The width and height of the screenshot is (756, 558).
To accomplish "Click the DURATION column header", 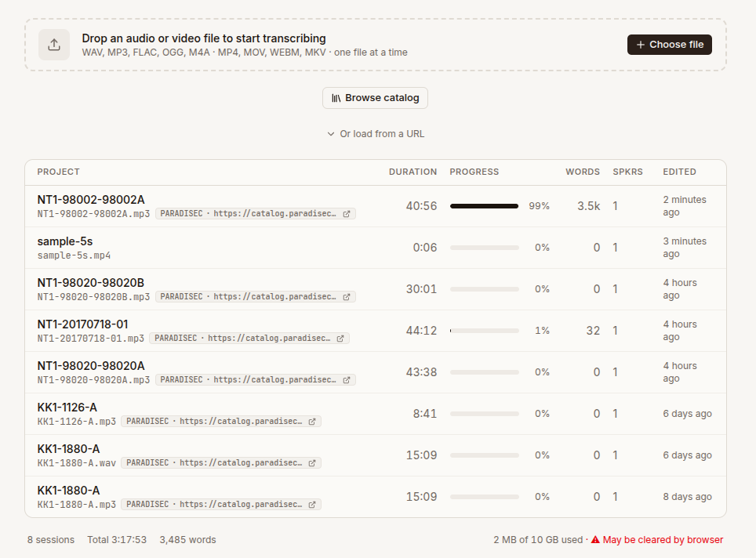I will point(413,172).
